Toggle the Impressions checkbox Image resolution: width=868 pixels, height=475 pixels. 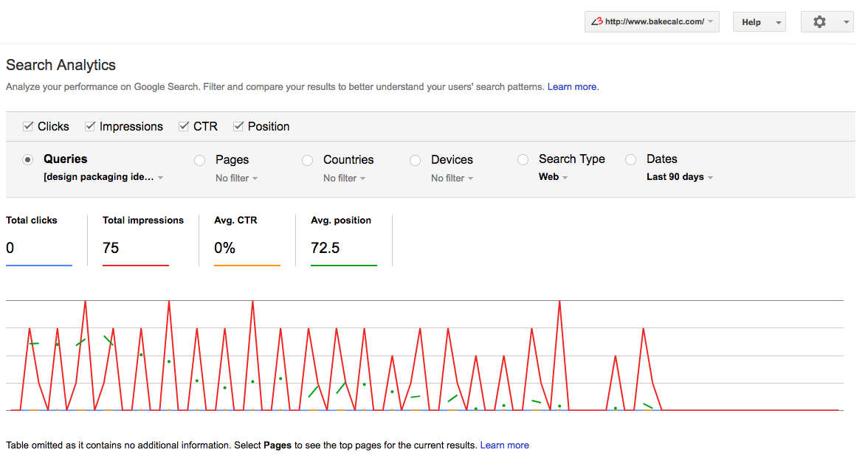pyautogui.click(x=90, y=126)
